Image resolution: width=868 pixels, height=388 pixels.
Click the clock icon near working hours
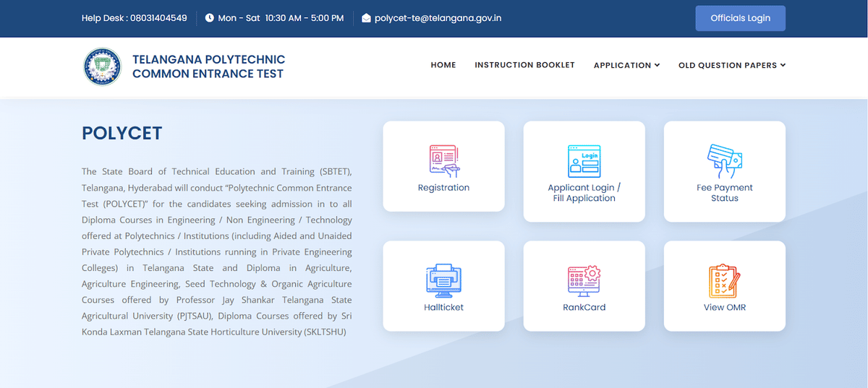[x=210, y=18]
